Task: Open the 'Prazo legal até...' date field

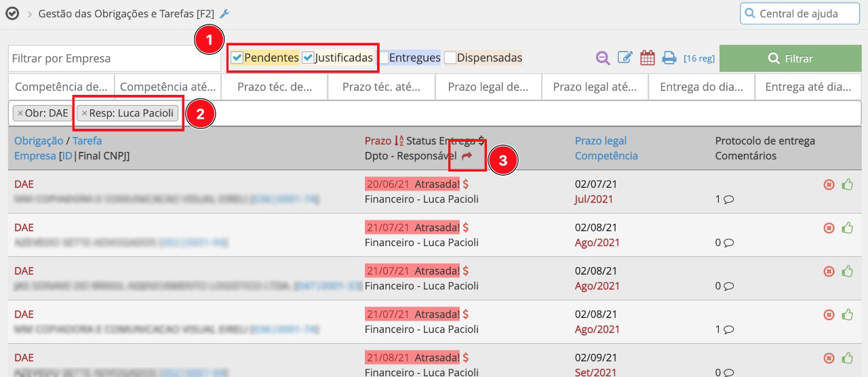Action: [596, 87]
